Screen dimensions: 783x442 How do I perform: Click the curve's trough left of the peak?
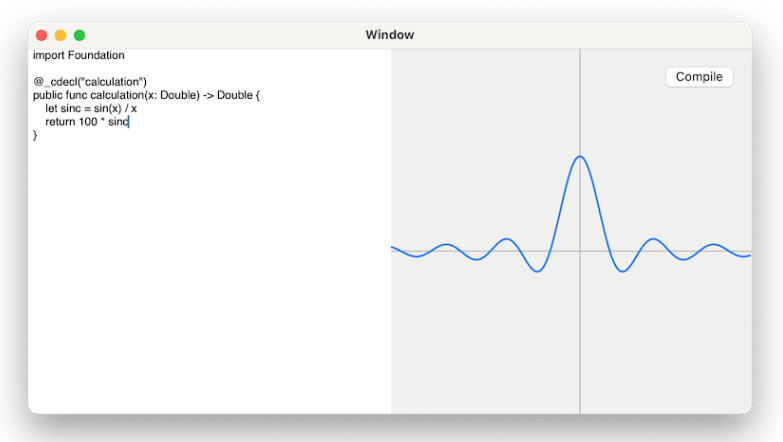pyautogui.click(x=537, y=270)
